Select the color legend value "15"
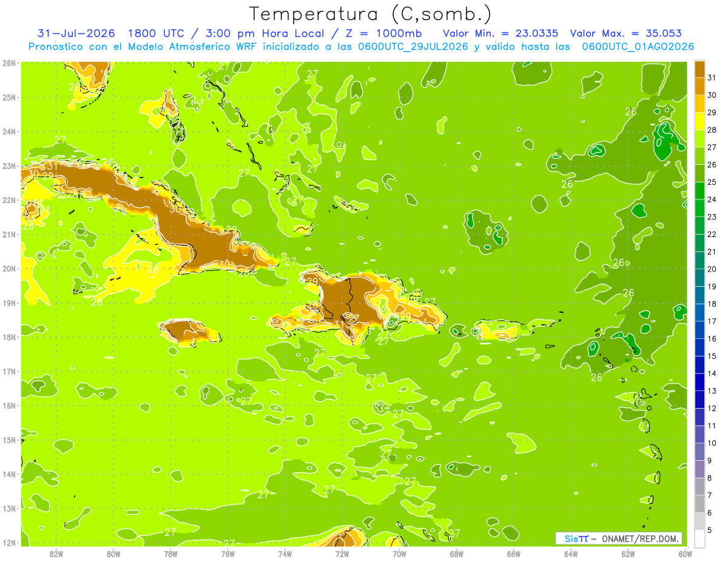The width and height of the screenshot is (728, 562). pos(712,356)
